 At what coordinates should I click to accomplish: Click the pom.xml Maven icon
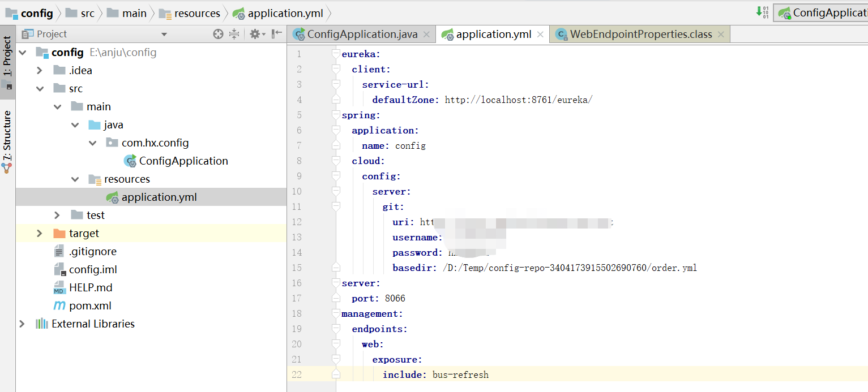(59, 306)
